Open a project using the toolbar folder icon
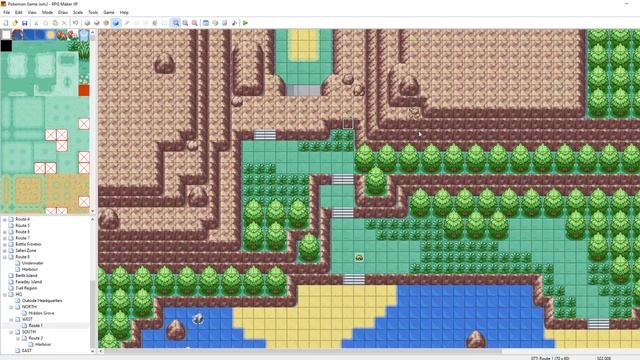This screenshot has height=360, width=640. point(15,23)
